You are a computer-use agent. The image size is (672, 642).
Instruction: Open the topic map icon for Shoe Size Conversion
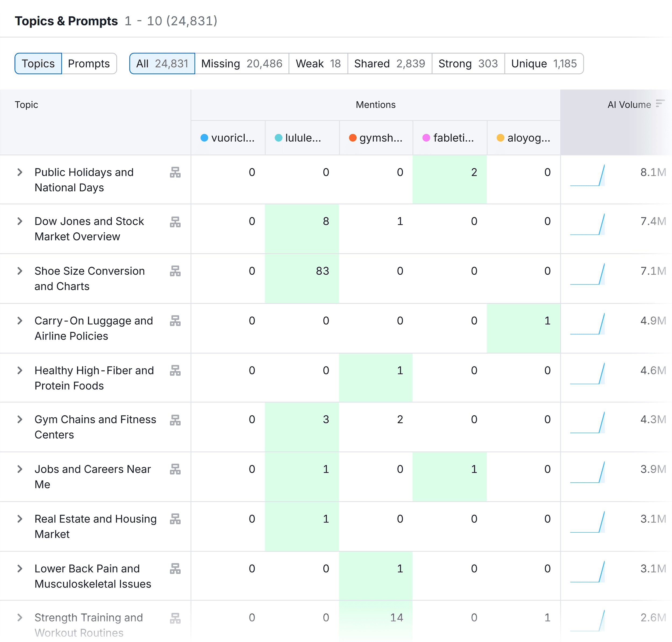[175, 271]
